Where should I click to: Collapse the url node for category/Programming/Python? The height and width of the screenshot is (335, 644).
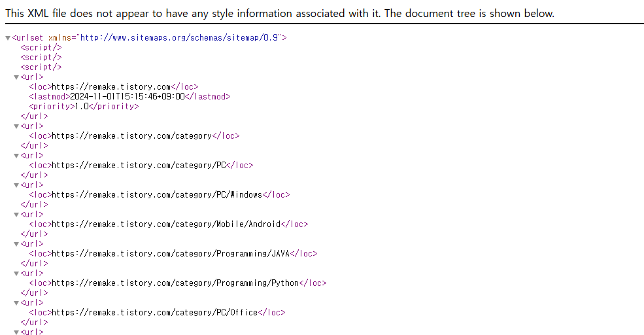click(x=16, y=273)
